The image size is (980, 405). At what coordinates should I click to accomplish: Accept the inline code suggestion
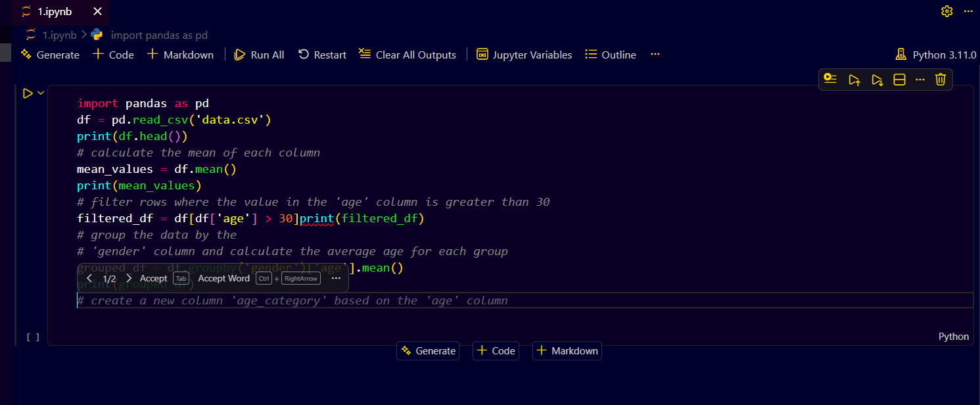tap(154, 278)
